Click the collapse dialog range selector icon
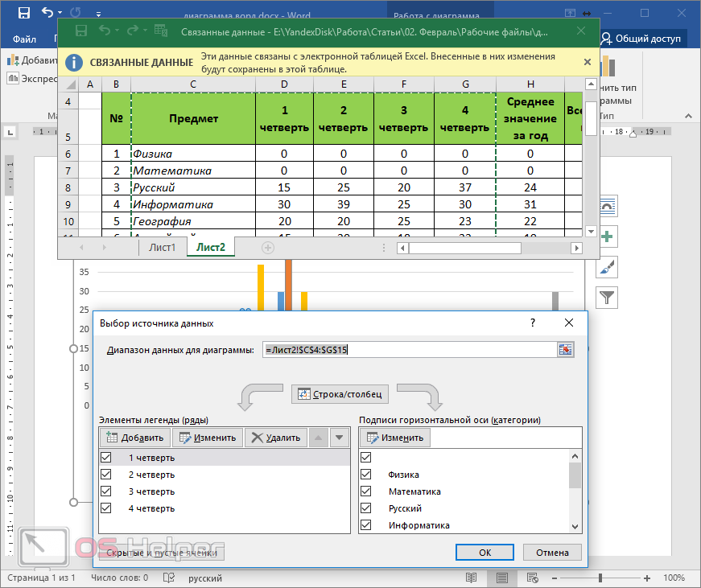This screenshot has width=701, height=588. [565, 349]
